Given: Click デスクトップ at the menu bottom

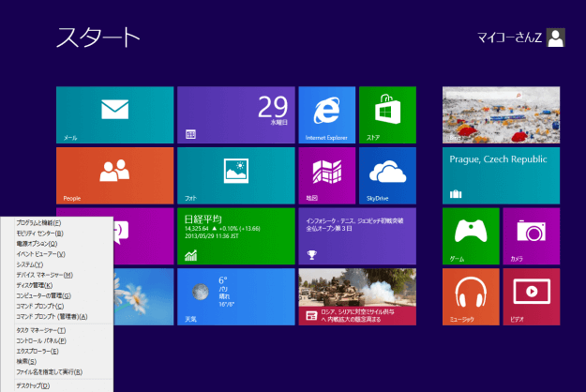Looking at the screenshot, I should [x=34, y=384].
